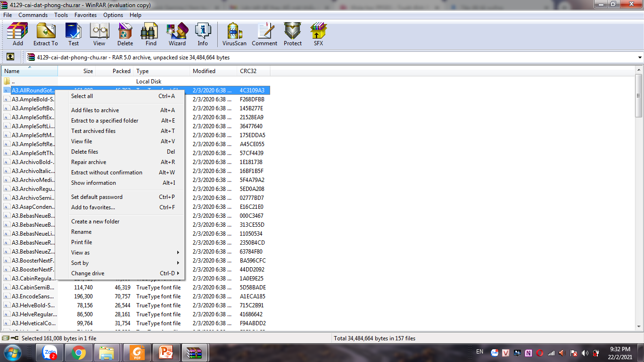Click the SFX toolbar icon
The image size is (644, 362).
point(319,34)
